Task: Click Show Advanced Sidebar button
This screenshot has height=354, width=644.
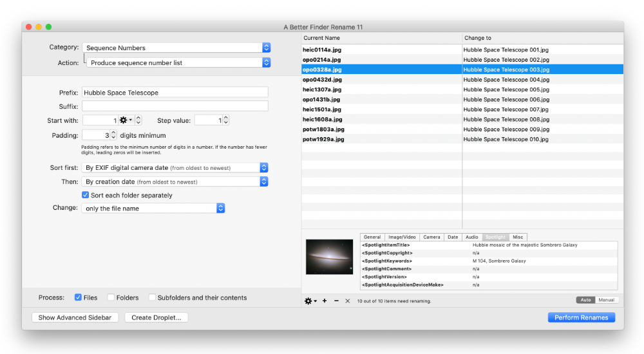Action: pyautogui.click(x=73, y=317)
